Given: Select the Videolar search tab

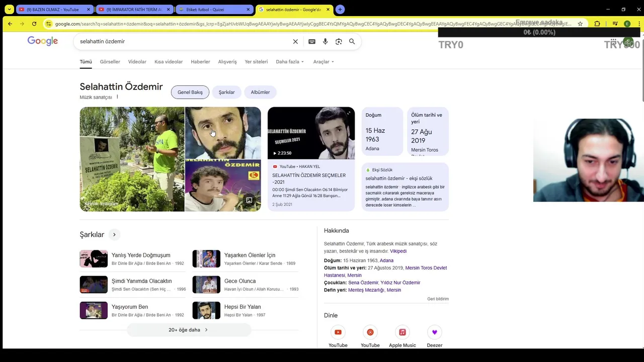Looking at the screenshot, I should click(137, 62).
